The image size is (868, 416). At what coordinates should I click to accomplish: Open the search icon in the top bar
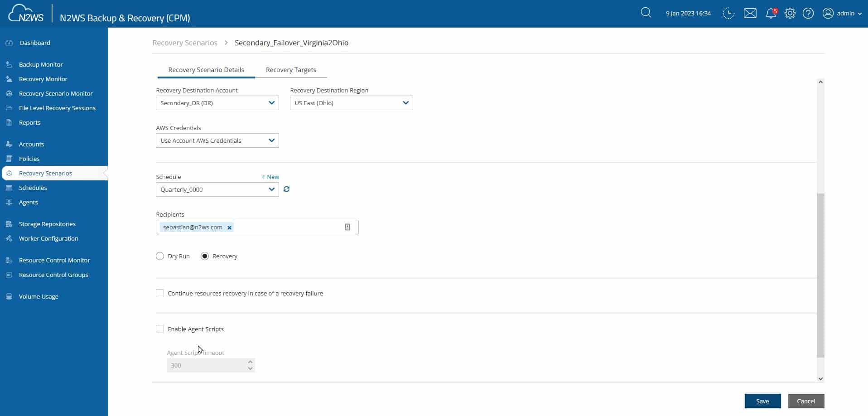[645, 13]
